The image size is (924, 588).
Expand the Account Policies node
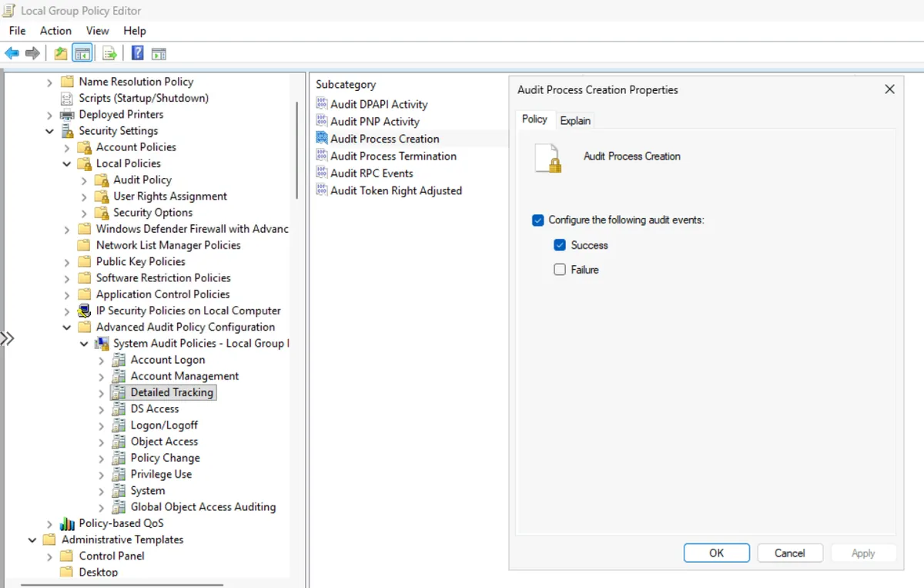tap(67, 147)
